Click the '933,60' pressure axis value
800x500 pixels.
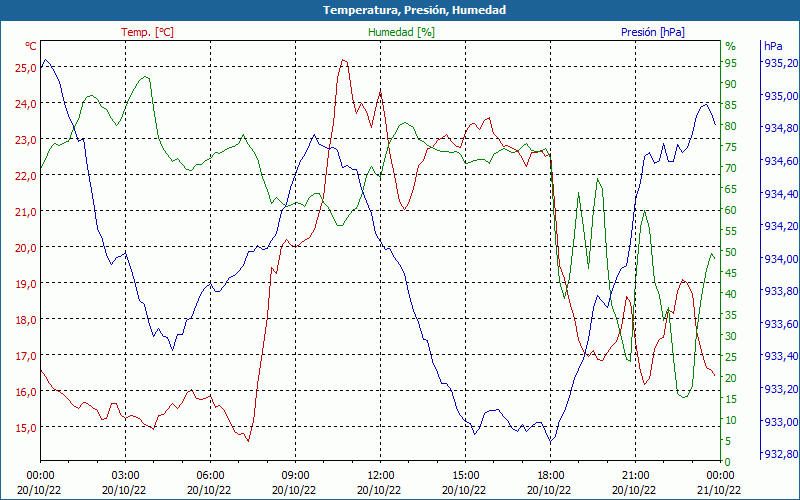pyautogui.click(x=780, y=323)
